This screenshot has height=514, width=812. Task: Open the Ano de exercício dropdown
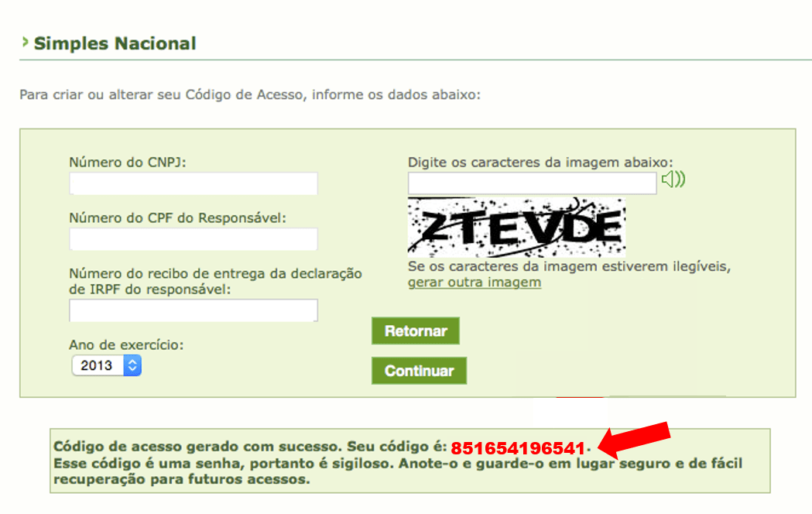pyautogui.click(x=106, y=365)
